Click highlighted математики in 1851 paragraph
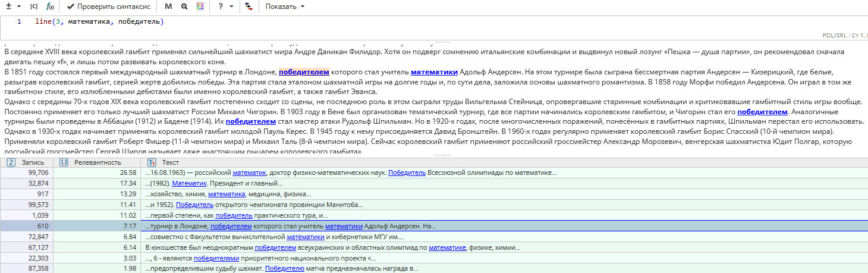The image size is (868, 273). point(434,72)
